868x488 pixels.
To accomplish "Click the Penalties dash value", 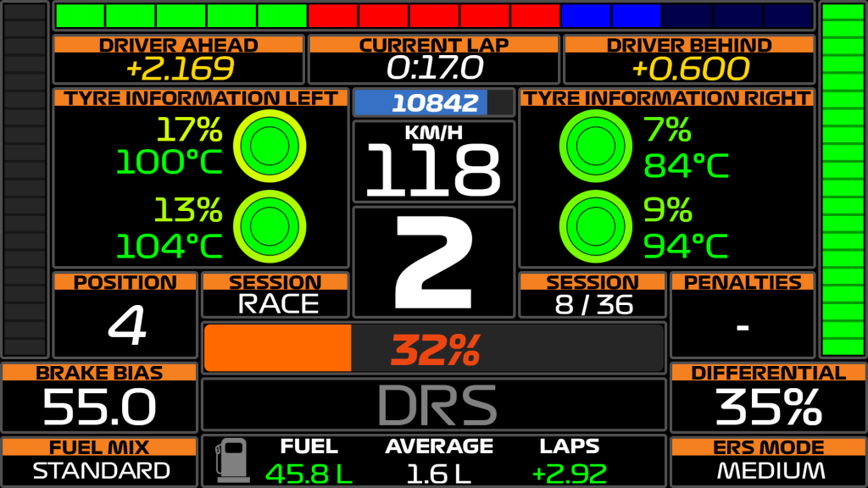I will point(743,328).
